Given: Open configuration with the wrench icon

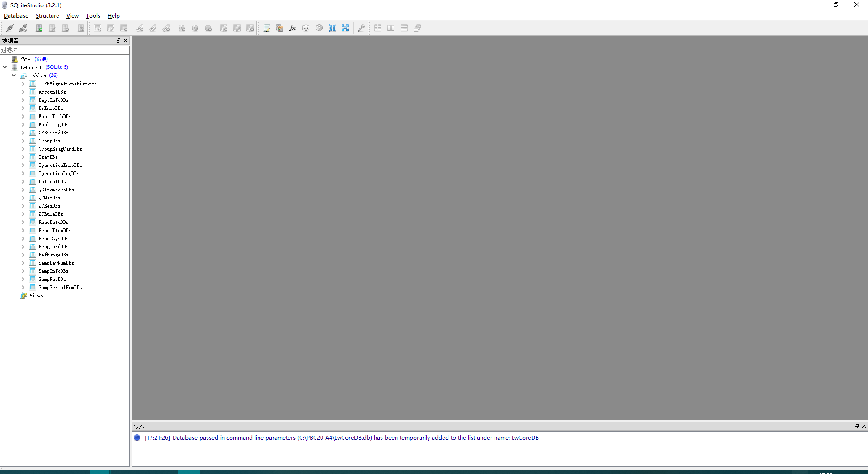Looking at the screenshot, I should [361, 28].
